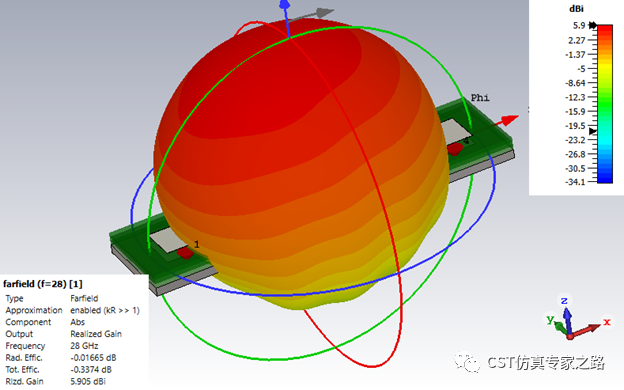Click the upper black marker on color scale

593,25
